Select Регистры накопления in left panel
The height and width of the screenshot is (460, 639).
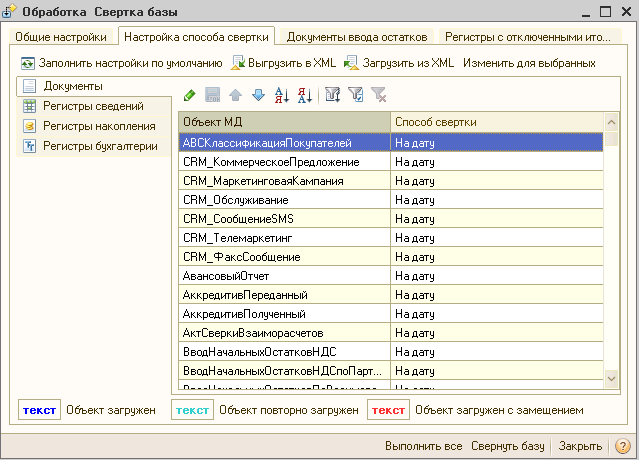tap(98, 126)
